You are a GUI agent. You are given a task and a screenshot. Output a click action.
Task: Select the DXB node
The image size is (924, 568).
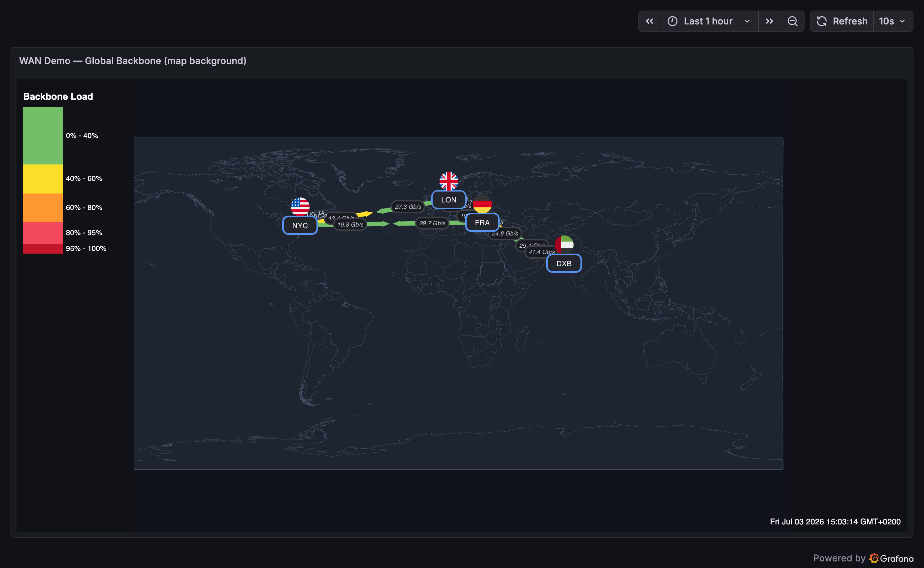[564, 263]
